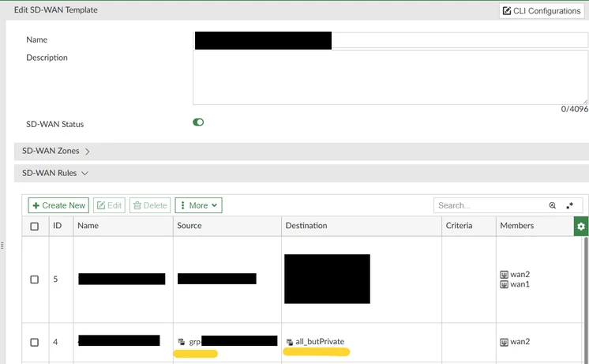Click the rules table vertical scrollbar
589x364 pixels.
[586, 300]
